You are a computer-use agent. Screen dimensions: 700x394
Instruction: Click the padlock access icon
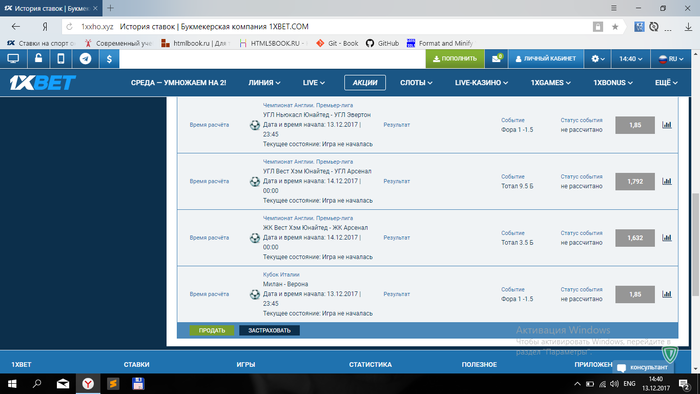[38, 59]
